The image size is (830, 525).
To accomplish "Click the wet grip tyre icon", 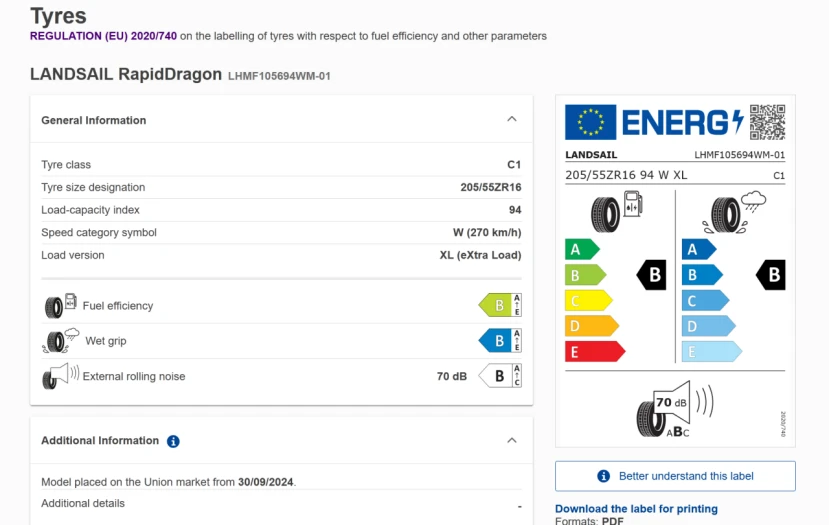I will (x=61, y=341).
